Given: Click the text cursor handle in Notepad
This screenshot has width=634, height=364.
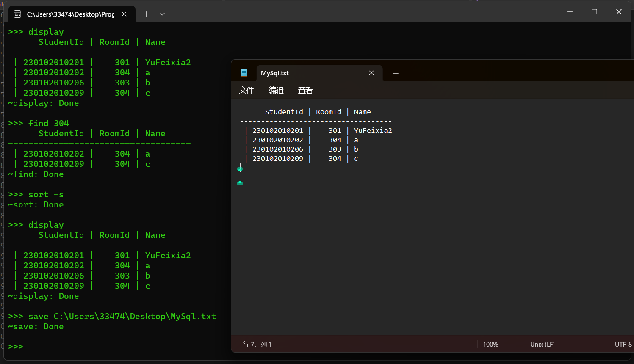Looking at the screenshot, I should coord(240,168).
